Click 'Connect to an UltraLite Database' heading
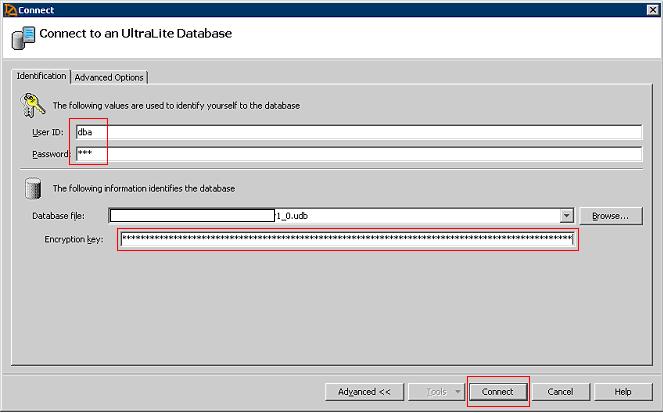 135,33
